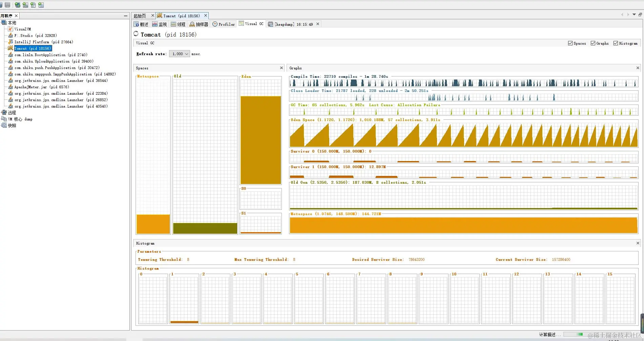Open the Refresh rate dropdown
644x341 pixels.
click(x=180, y=54)
